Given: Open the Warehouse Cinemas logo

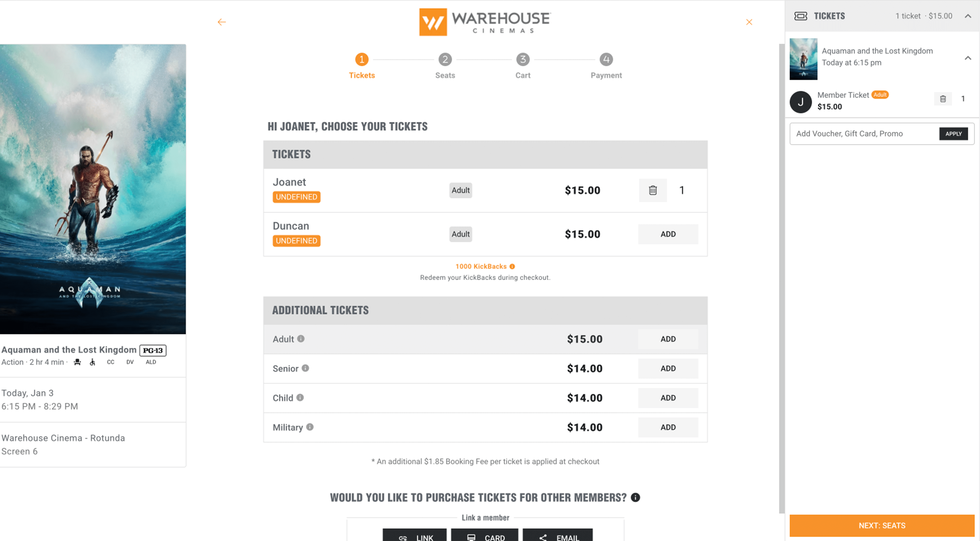Looking at the screenshot, I should (x=485, y=22).
